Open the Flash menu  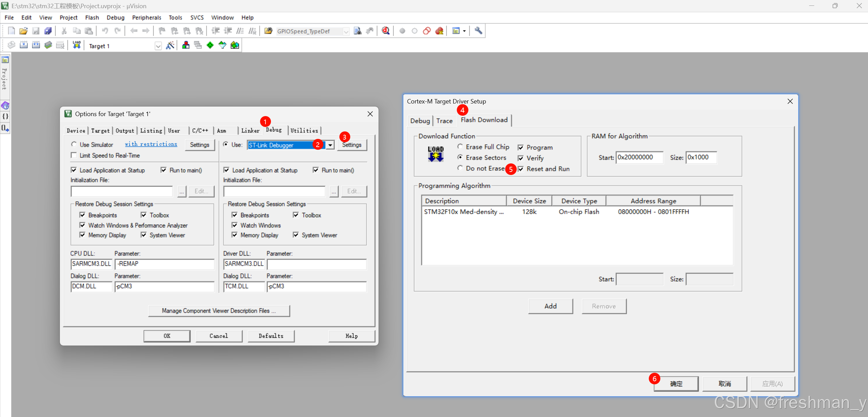click(92, 17)
